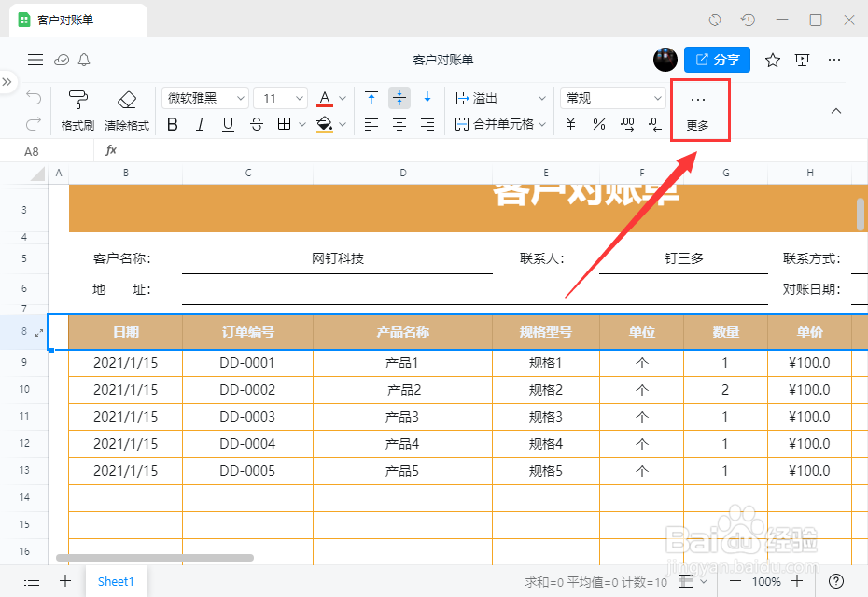
Task: Switch to the Sheet1 tab
Action: point(116,581)
